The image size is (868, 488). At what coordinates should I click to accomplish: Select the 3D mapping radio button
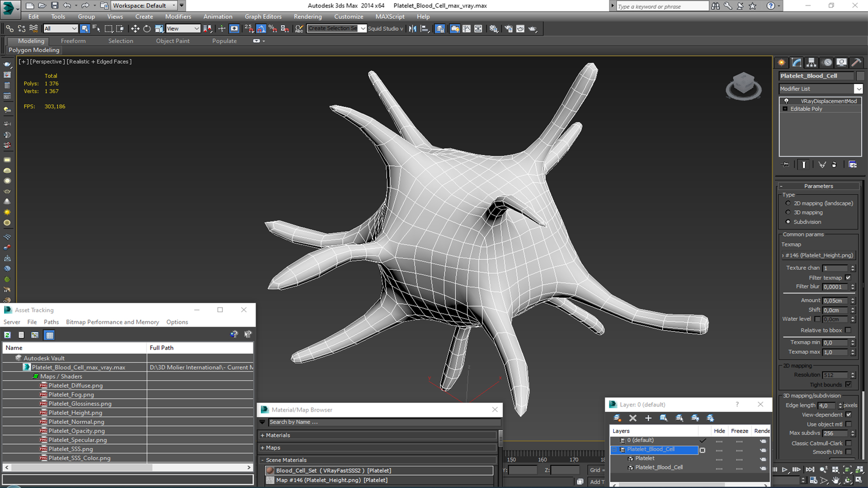tap(788, 212)
